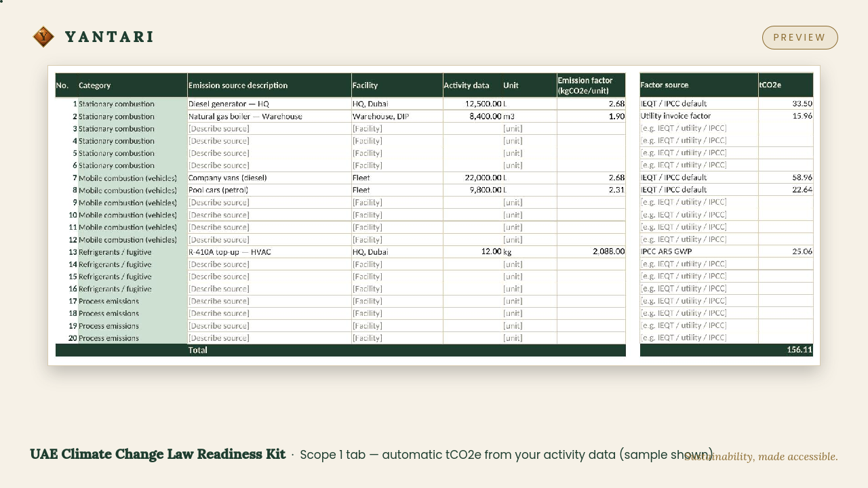Select the Natural gas boiler — Warehouse cell
868x488 pixels.
269,117
